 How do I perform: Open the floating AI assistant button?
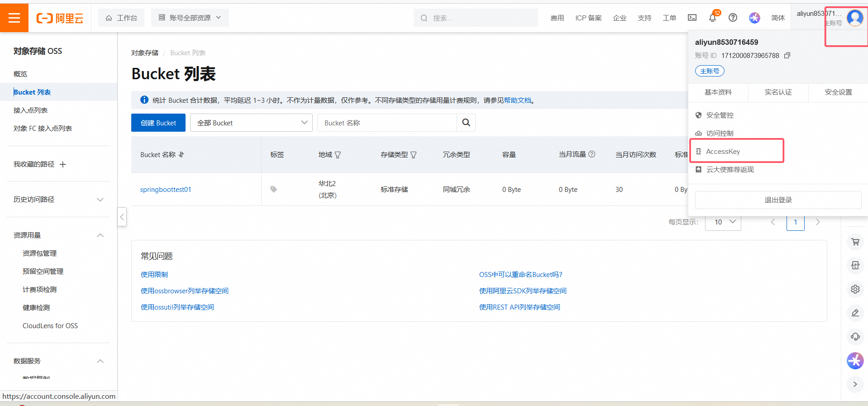click(855, 361)
